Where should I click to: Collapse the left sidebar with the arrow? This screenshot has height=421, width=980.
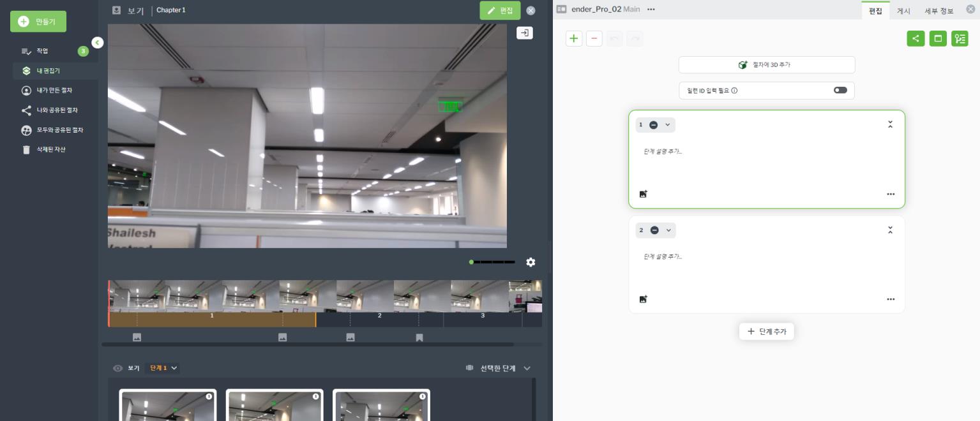pyautogui.click(x=97, y=43)
